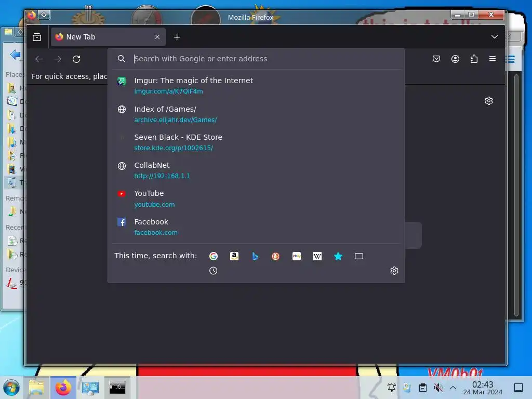Open the terminal taskbar icon
The width and height of the screenshot is (532, 399).
click(x=117, y=388)
